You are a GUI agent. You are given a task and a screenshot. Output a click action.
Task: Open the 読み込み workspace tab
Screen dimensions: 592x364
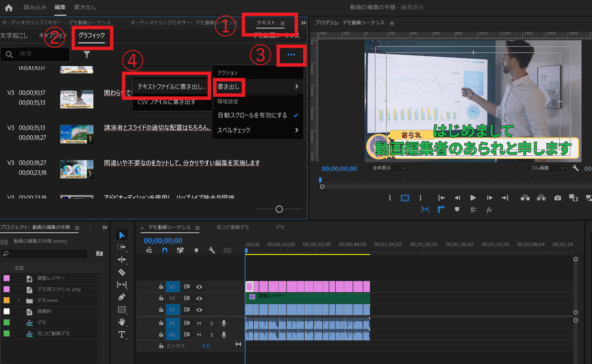click(35, 7)
